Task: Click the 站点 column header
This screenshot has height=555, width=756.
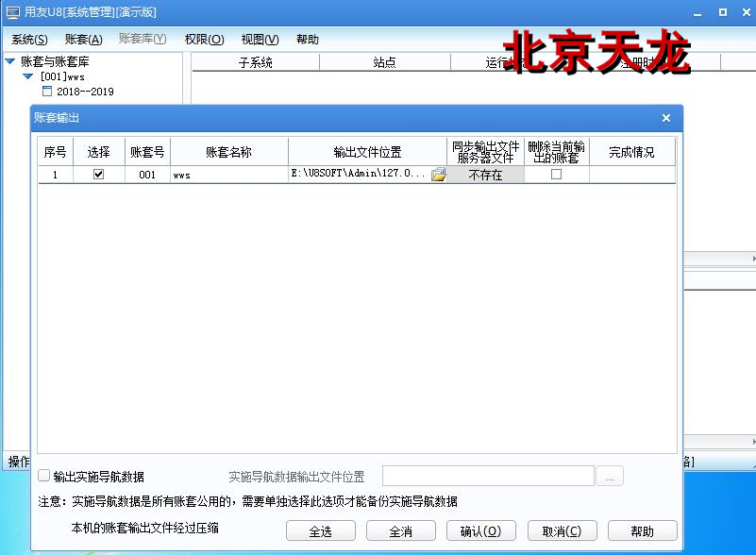Action: pos(384,62)
